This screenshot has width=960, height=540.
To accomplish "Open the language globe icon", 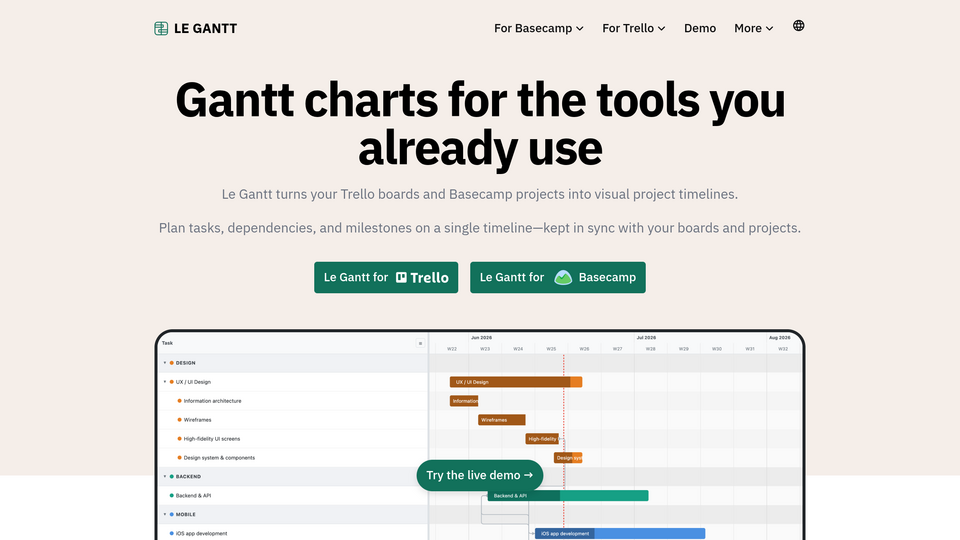I will tap(798, 26).
